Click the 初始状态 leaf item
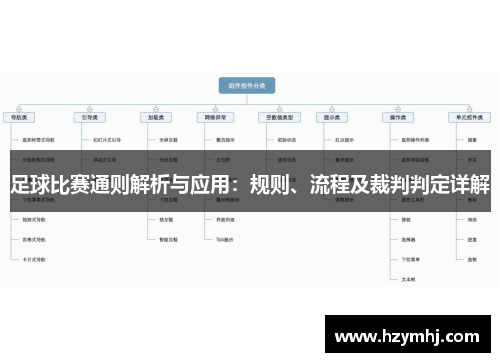The height and width of the screenshot is (362, 500). [287, 140]
